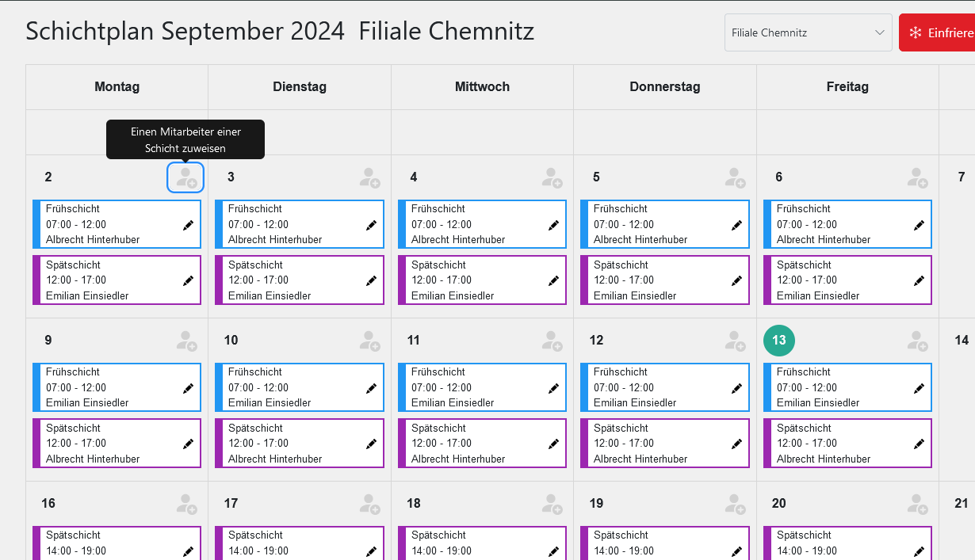Edit Spätschicht of Emilian Einsiedler on day 6
Viewport: 975px width, 560px height.
(919, 280)
